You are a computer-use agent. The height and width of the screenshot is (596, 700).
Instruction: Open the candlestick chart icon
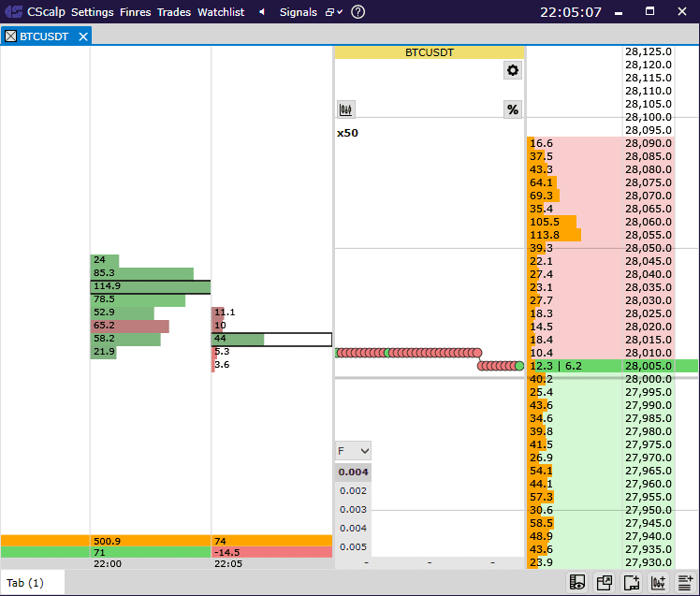346,109
